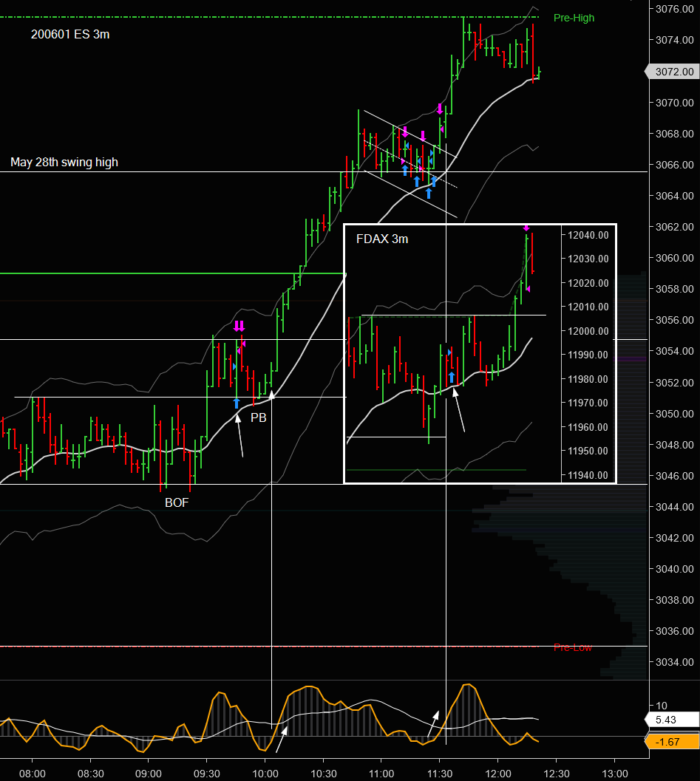The width and height of the screenshot is (700, 781).
Task: Click the 3058.00 price axis label
Action: pyautogui.click(x=675, y=289)
